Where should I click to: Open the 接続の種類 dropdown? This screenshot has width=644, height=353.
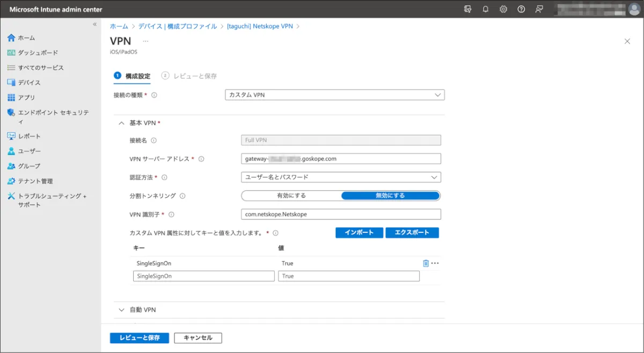click(334, 95)
